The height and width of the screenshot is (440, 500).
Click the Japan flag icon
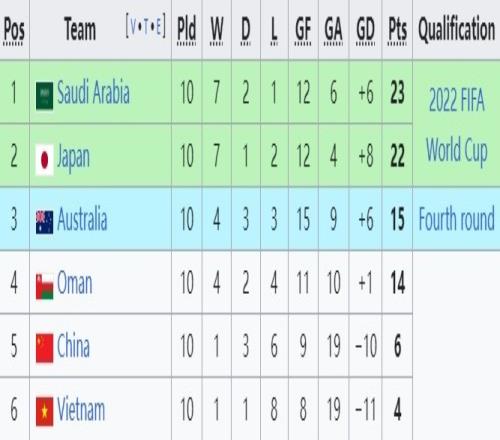click(x=45, y=160)
